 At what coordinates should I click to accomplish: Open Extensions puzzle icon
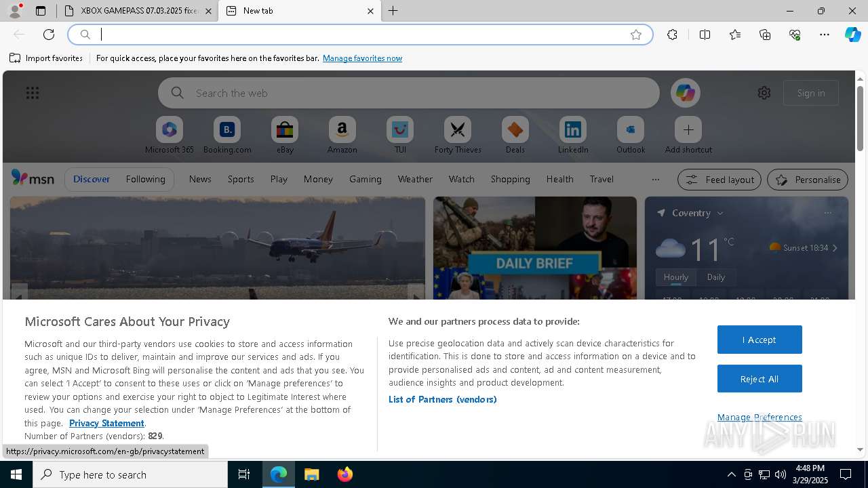[672, 35]
